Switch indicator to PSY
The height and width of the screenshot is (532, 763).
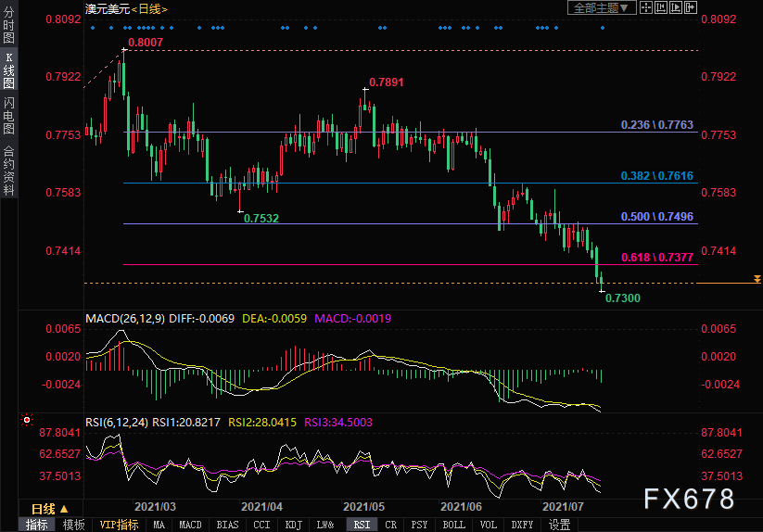(419, 525)
